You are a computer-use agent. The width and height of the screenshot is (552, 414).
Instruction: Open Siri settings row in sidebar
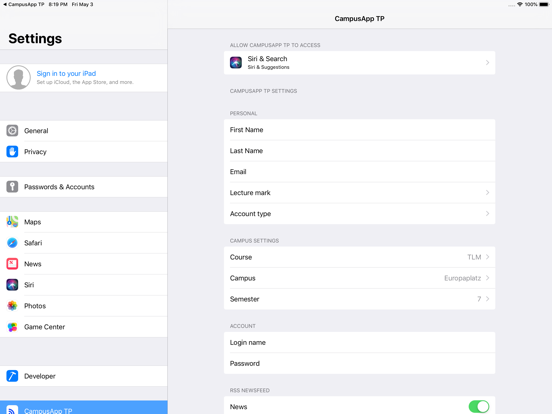tap(83, 285)
